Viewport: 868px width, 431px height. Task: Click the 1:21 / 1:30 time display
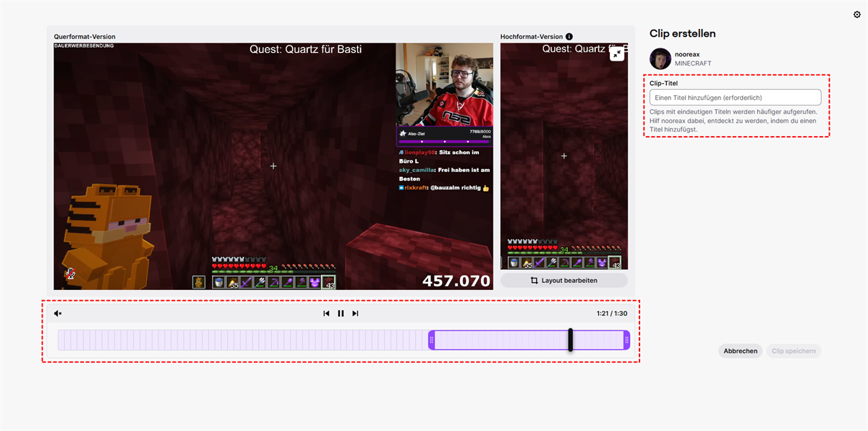coord(612,314)
